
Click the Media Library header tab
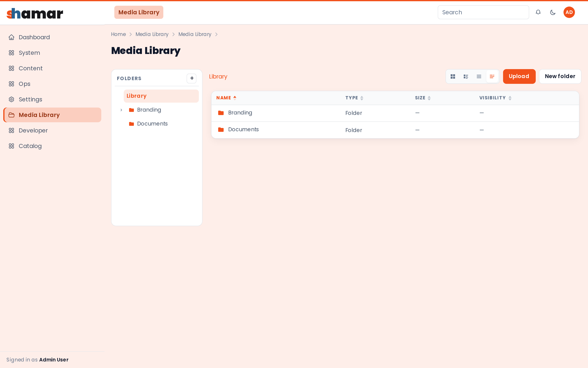click(x=139, y=12)
